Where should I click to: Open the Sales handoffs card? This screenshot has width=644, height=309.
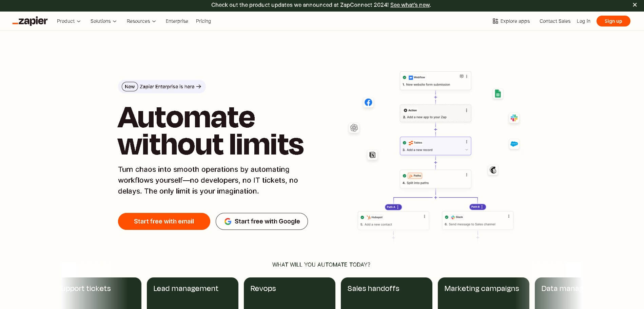[387, 293]
